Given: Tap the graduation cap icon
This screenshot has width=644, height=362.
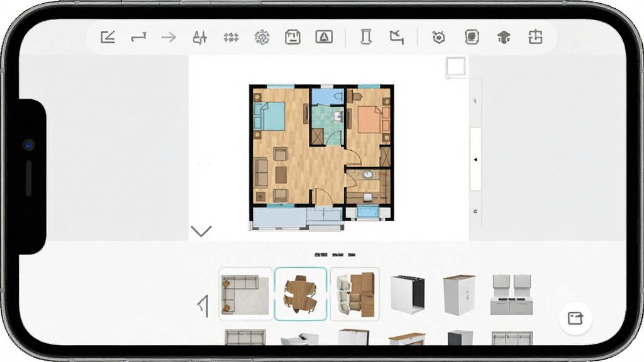Looking at the screenshot, I should (504, 37).
